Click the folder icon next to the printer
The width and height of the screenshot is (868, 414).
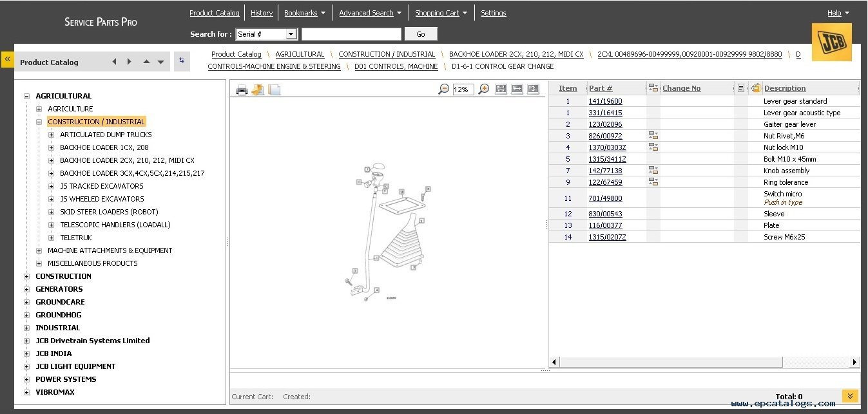tap(258, 89)
